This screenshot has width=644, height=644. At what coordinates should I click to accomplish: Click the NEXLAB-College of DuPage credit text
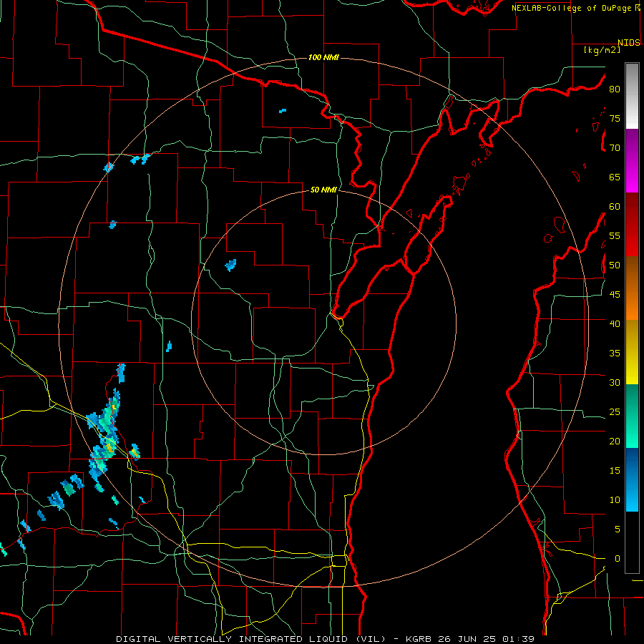tap(571, 8)
